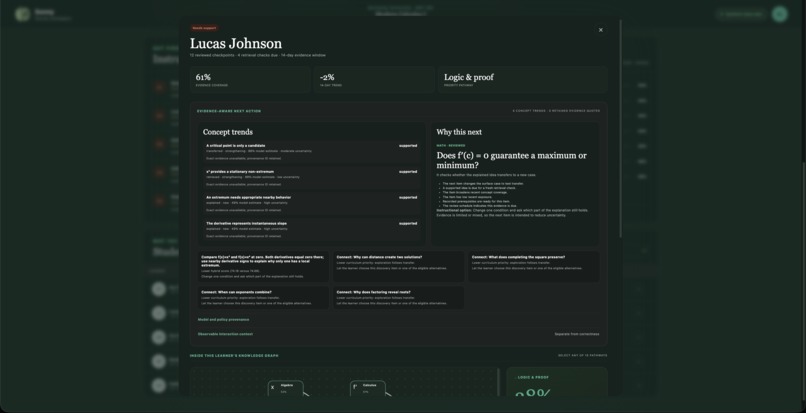Click the -2% 14-day trend stat card
Image resolution: width=806 pixels, height=413 pixels.
[374, 80]
